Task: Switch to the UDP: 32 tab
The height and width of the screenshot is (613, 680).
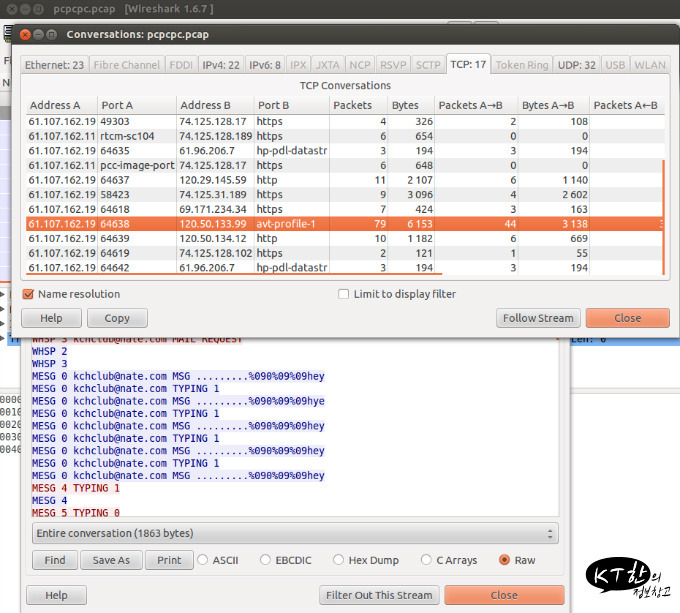Action: point(576,65)
